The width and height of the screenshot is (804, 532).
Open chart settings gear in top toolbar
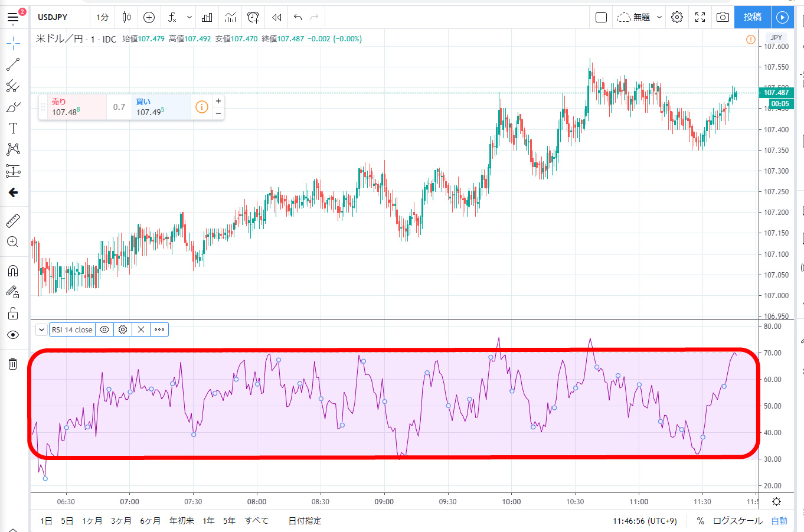677,17
